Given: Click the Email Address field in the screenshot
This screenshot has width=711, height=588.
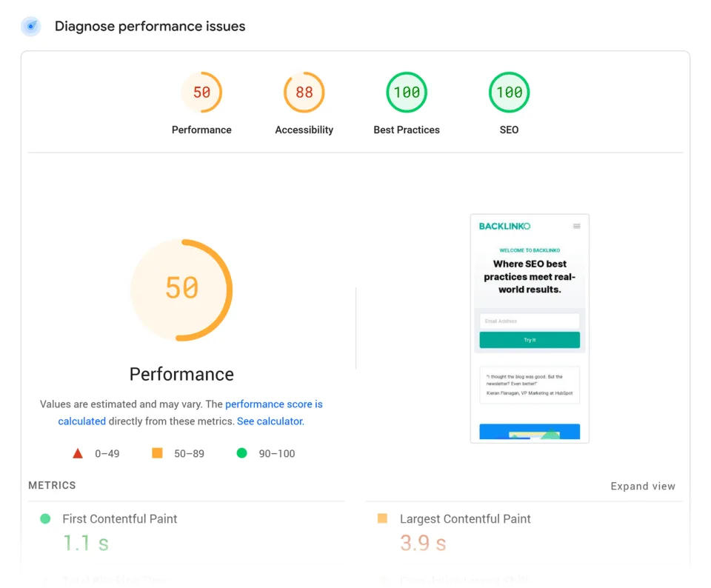Looking at the screenshot, I should coord(530,321).
